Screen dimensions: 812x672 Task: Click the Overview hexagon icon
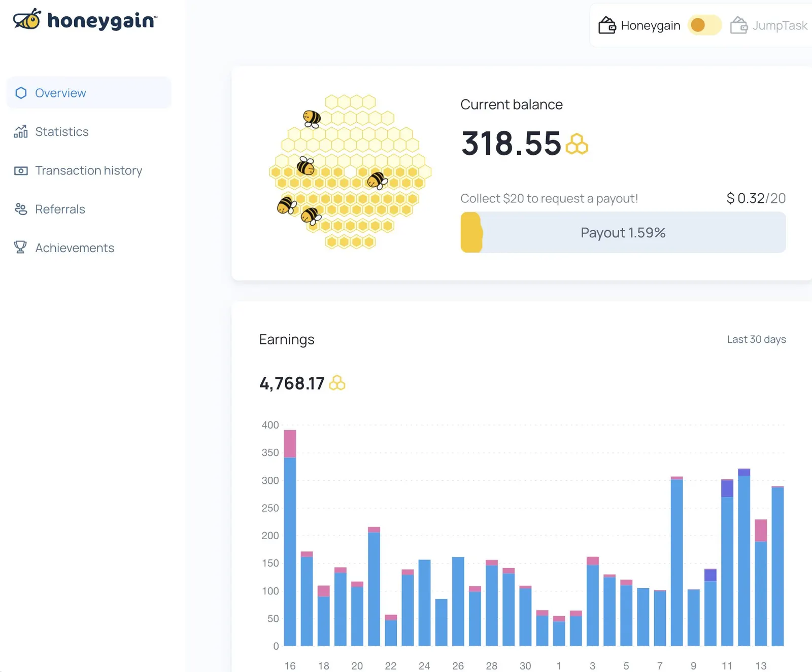21,93
